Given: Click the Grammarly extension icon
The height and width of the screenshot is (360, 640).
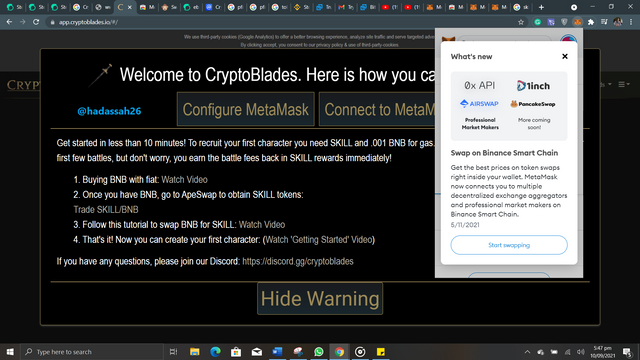Looking at the screenshot, I should tap(538, 22).
